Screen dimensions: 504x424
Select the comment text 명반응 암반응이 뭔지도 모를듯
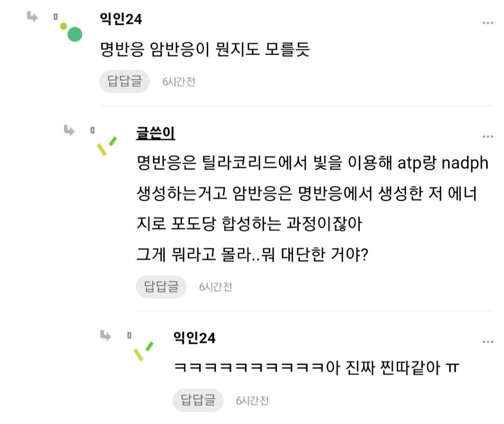205,50
